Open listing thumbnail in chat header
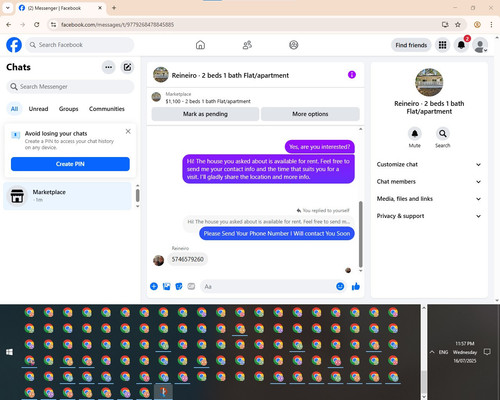The width and height of the screenshot is (500, 400). [x=161, y=75]
